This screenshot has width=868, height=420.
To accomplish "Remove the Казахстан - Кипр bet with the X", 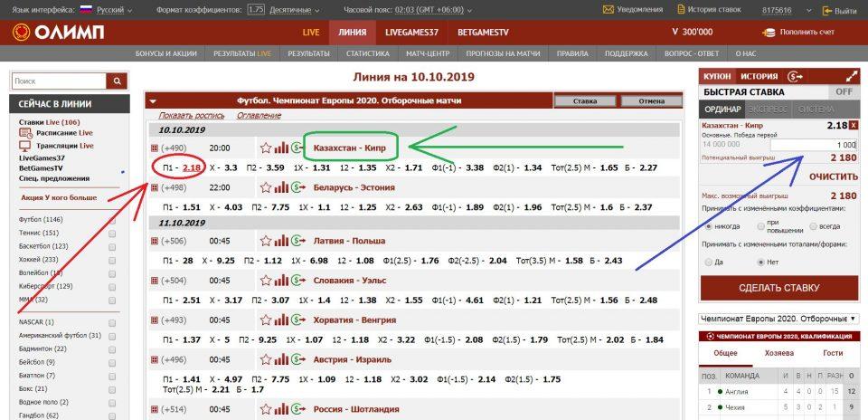I will (x=854, y=125).
